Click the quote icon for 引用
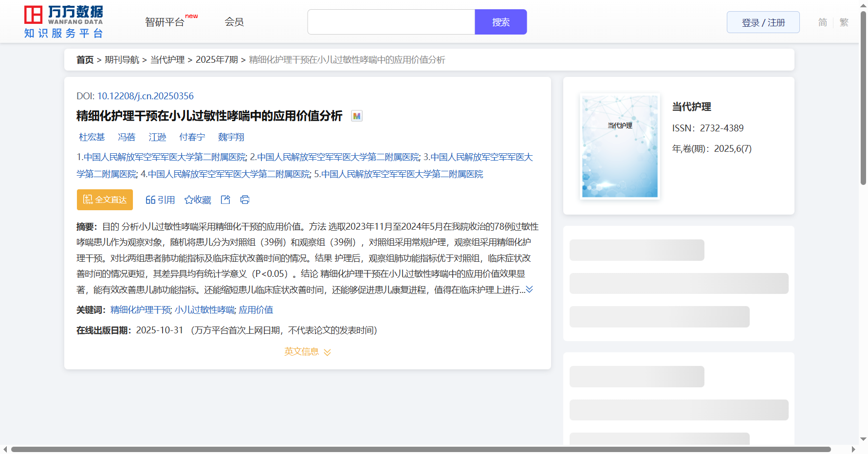 coord(150,200)
